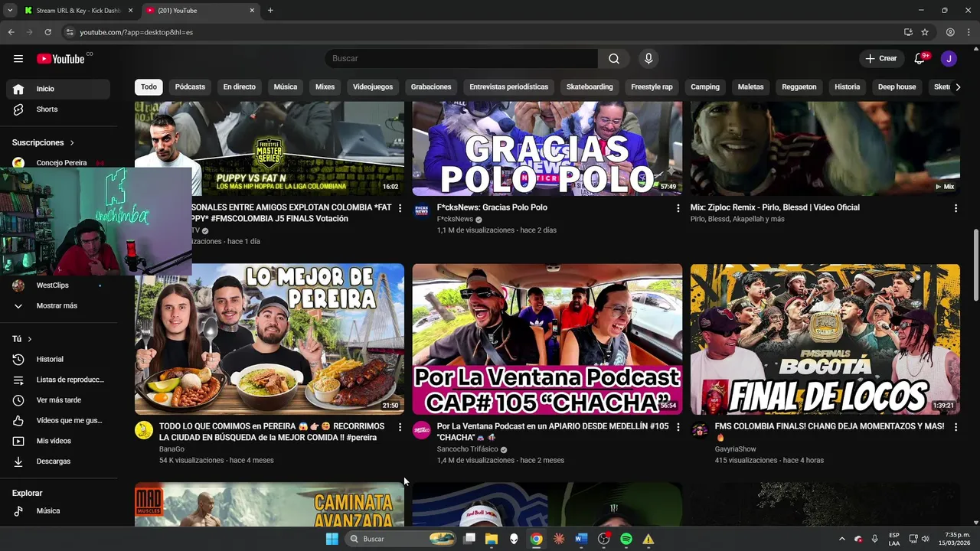Screen dimensions: 980x551
Task: Select the Mixes filter chip
Action: coord(325,87)
